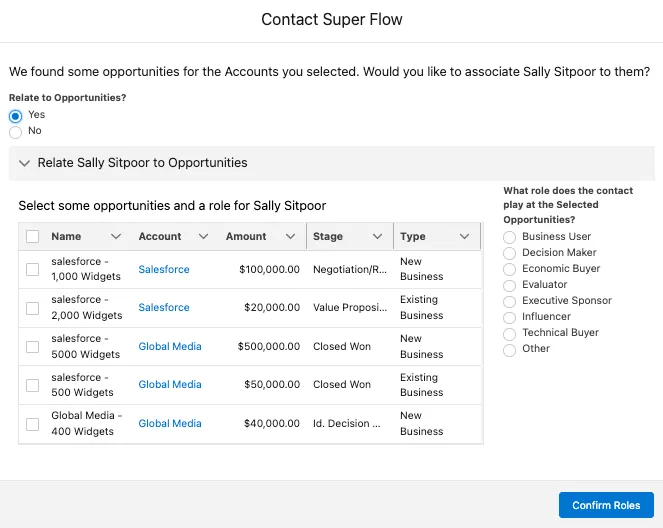Screen dimensions: 663x528
Task: Check the salesforce - 1,000 Widgets row
Action: click(33, 269)
